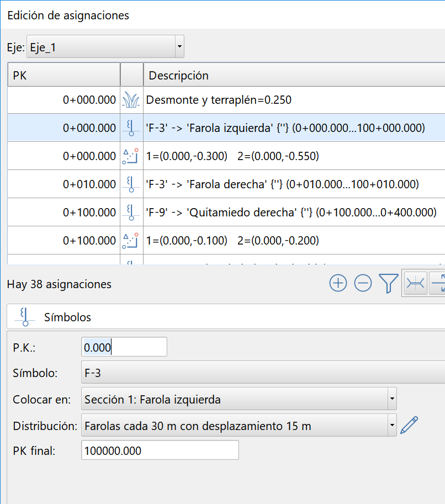Open the Distribución dropdown arrow
Screen dimensions: 445x504
pos(391,426)
